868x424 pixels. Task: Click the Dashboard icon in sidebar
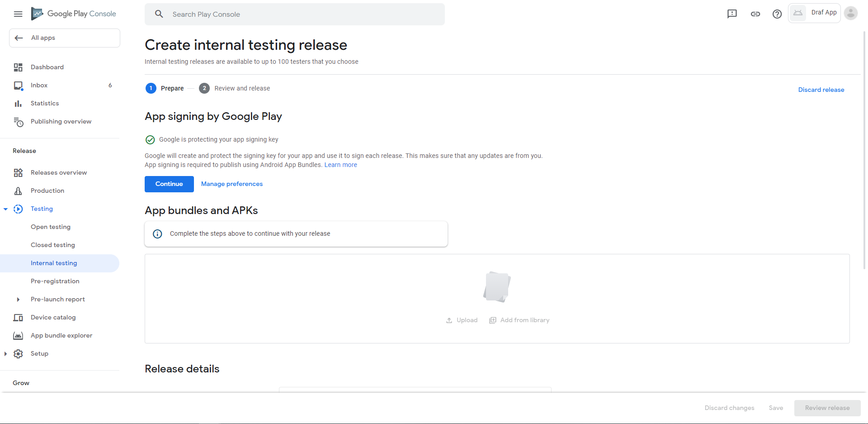click(18, 67)
